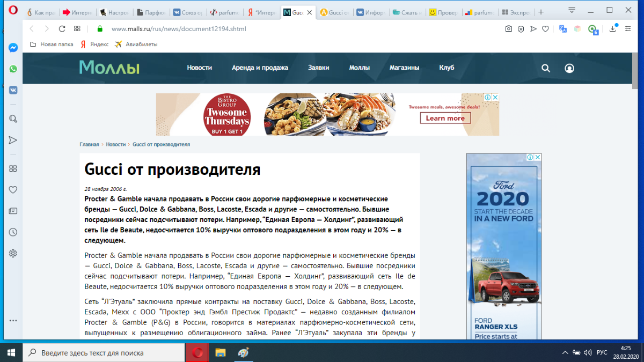Viewport: 644px width, 362px height.
Task: Reload the current page
Action: pos(62,28)
